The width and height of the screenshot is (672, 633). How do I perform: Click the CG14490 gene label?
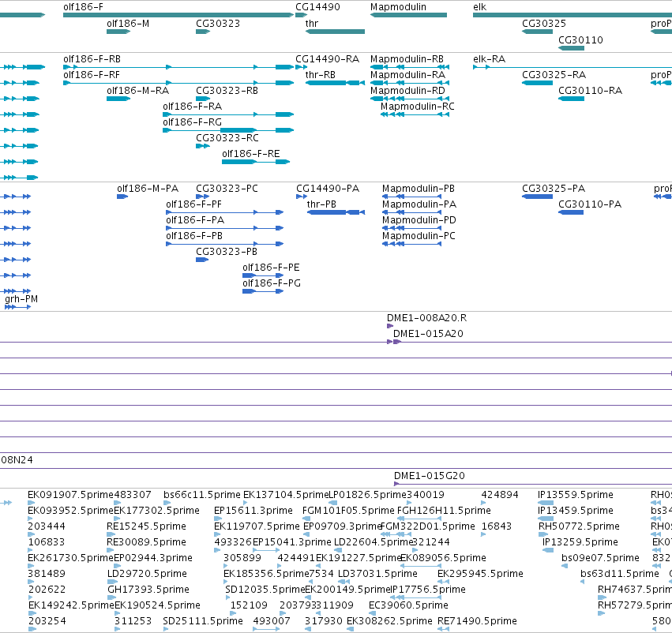[317, 7]
